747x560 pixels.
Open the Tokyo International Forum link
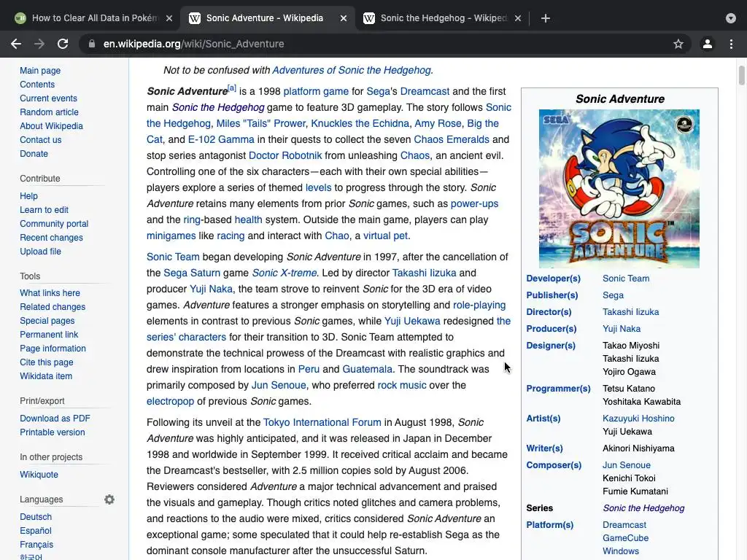coord(322,422)
